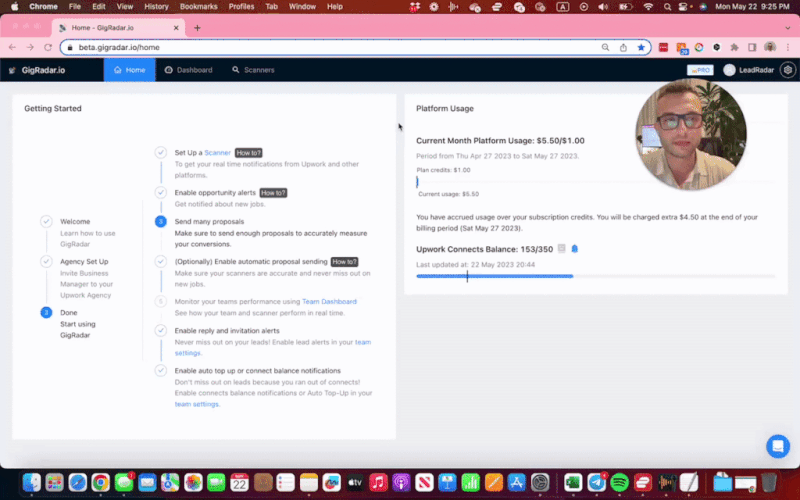This screenshot has height=500, width=800.
Task: Open team settings link under auto top up
Action: (196, 404)
